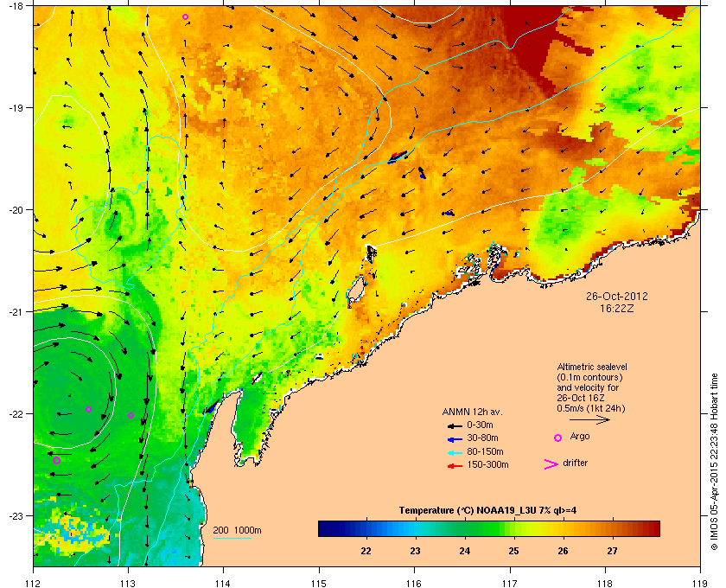The image size is (726, 588).
Task: Click the colorbar tick label 25
Action: 513,551
